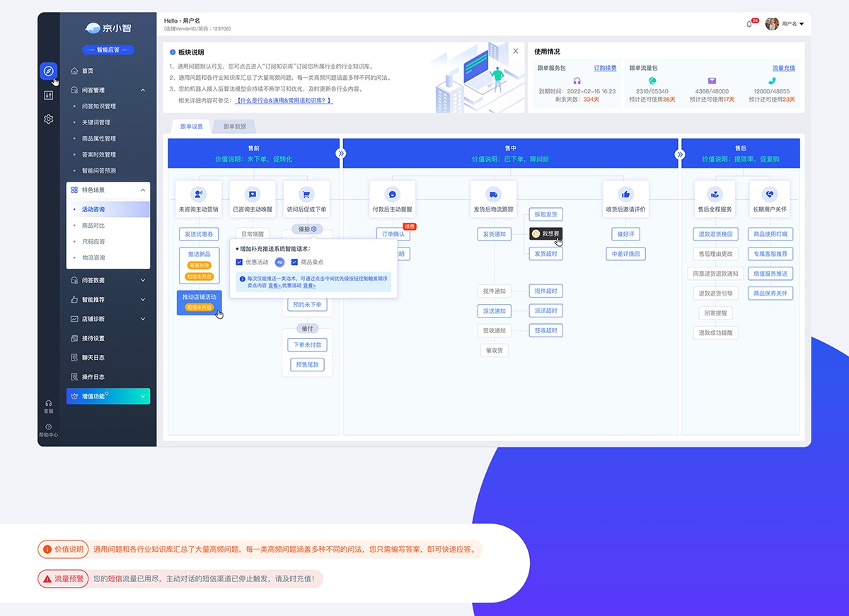Screen dimensions: 849x616
Task: Uncheck the 优惠活动 checkbox
Action: [x=240, y=262]
